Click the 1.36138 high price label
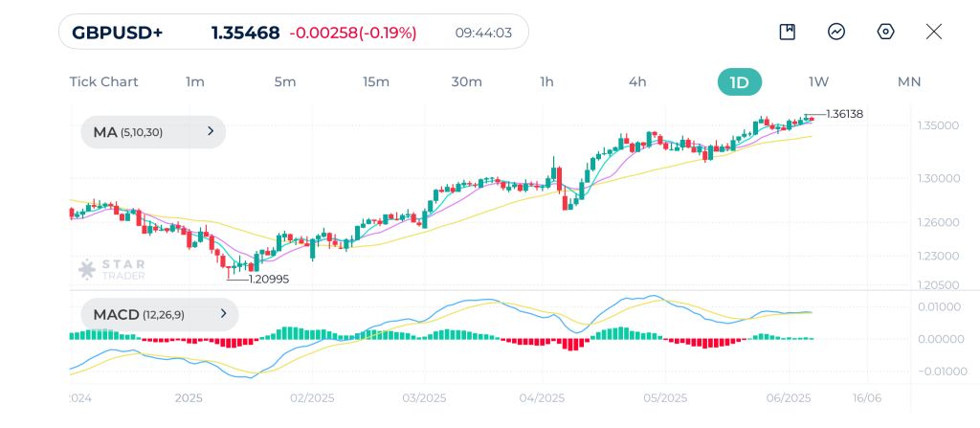Image resolution: width=980 pixels, height=428 pixels. tap(844, 114)
